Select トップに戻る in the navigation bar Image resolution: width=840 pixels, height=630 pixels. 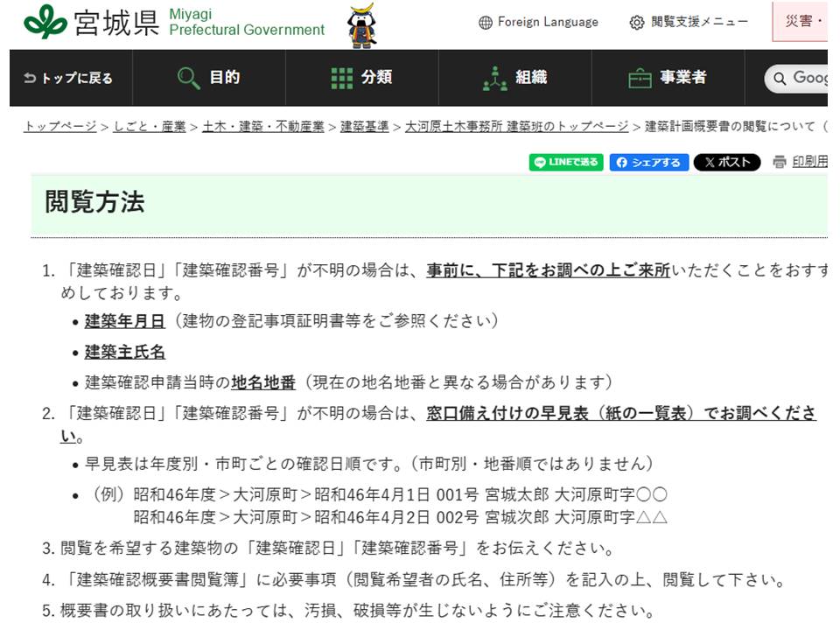coord(69,78)
